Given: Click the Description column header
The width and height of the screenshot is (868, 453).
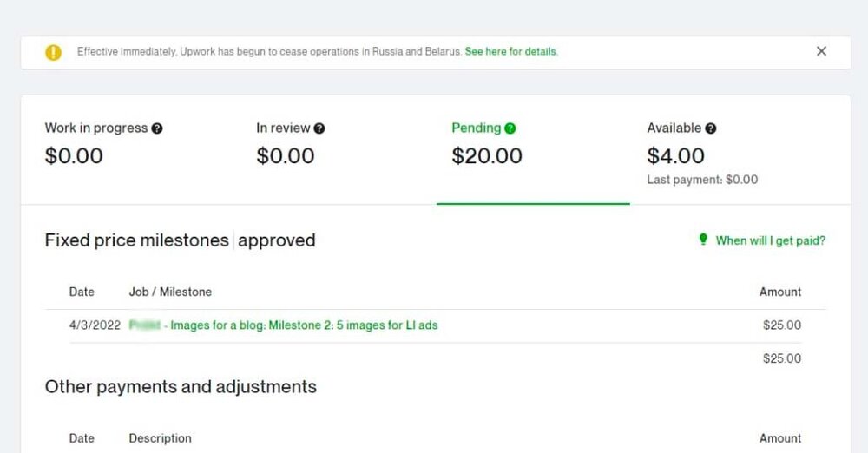Looking at the screenshot, I should [160, 438].
